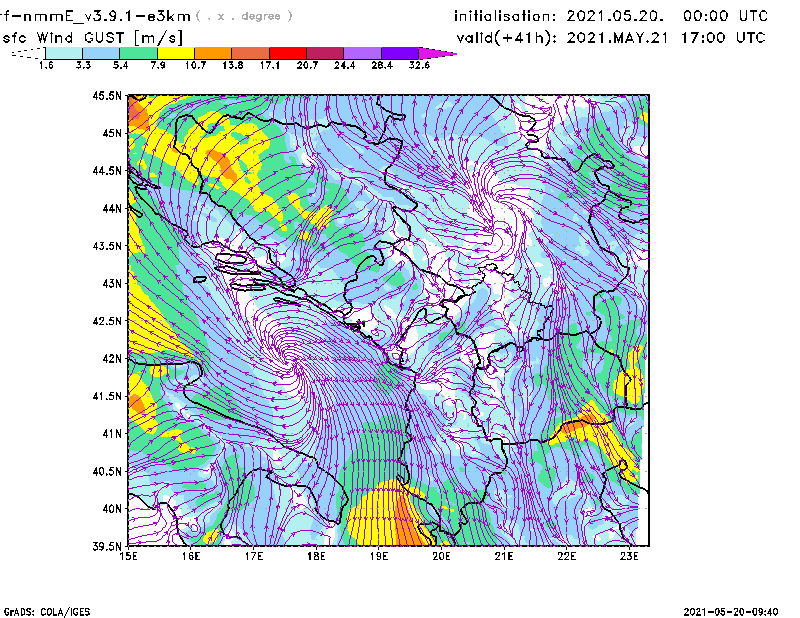Viewport: 800px width, 618px height.
Task: Click the 'sfc Wind GUST [m/s]' title
Action: click(92, 38)
